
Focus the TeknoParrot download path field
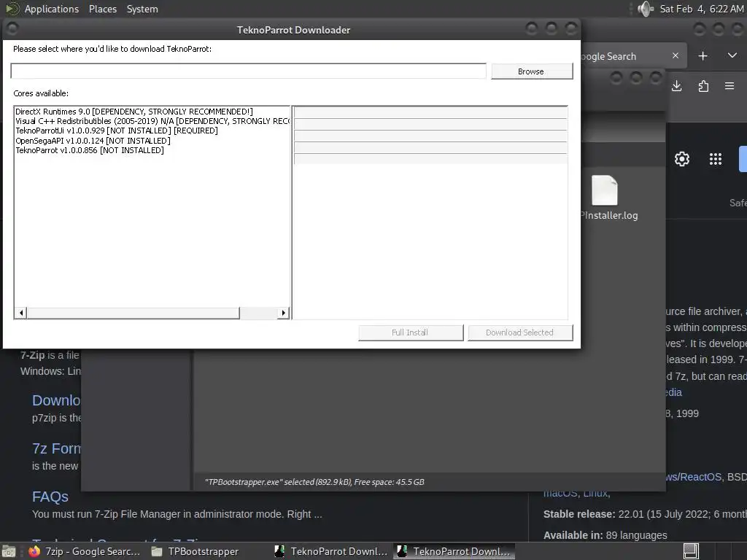pos(248,71)
